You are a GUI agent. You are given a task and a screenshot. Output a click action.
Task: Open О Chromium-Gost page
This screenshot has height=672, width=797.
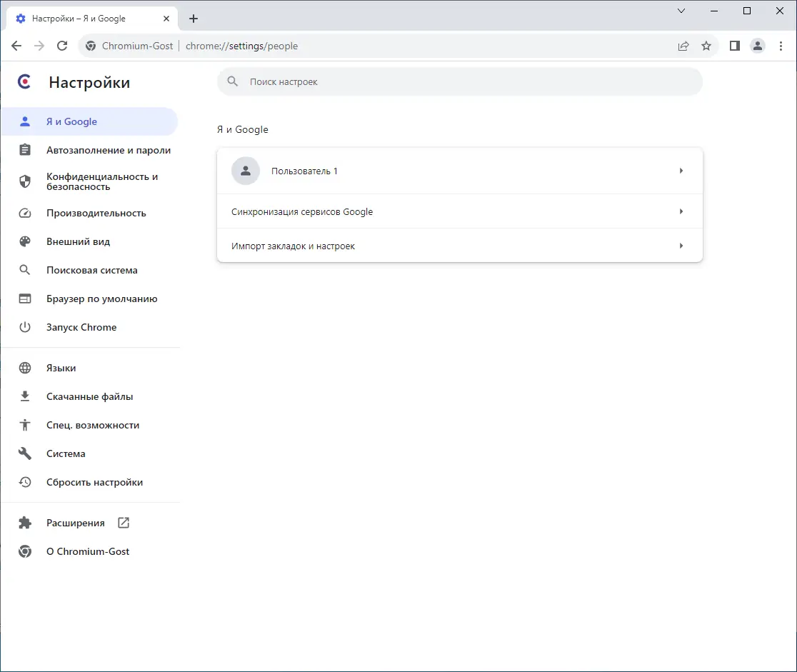point(87,551)
